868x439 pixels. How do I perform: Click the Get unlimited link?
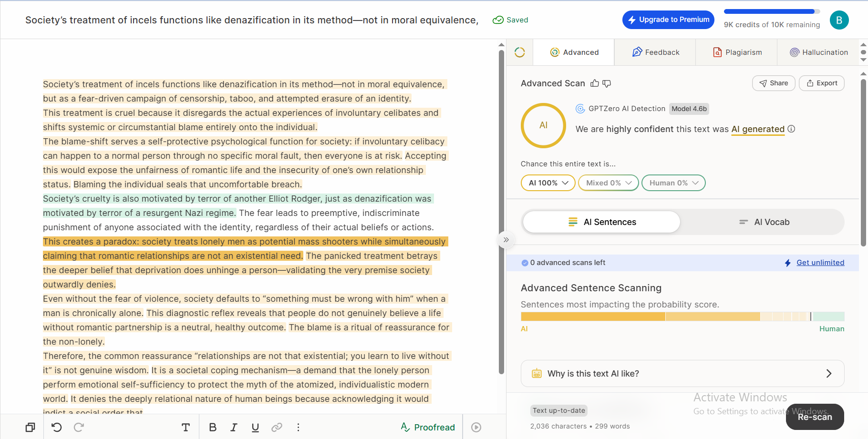tap(820, 263)
